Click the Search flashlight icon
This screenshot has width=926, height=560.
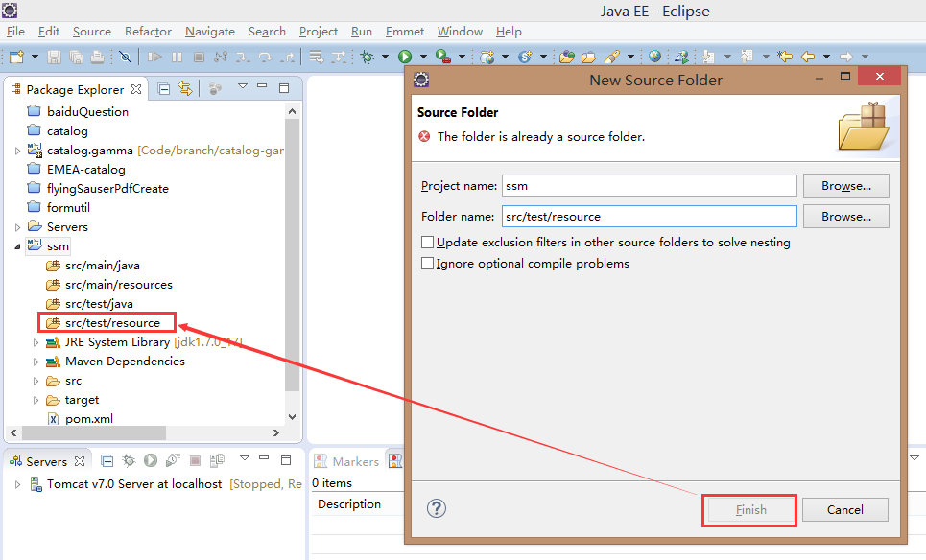click(x=612, y=57)
